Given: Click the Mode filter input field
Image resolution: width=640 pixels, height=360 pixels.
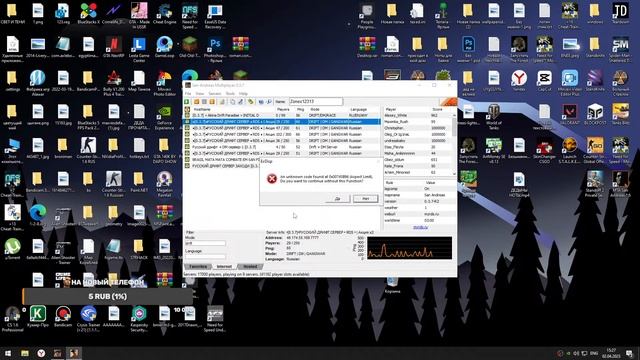Looking at the screenshot, I should click(205, 243).
